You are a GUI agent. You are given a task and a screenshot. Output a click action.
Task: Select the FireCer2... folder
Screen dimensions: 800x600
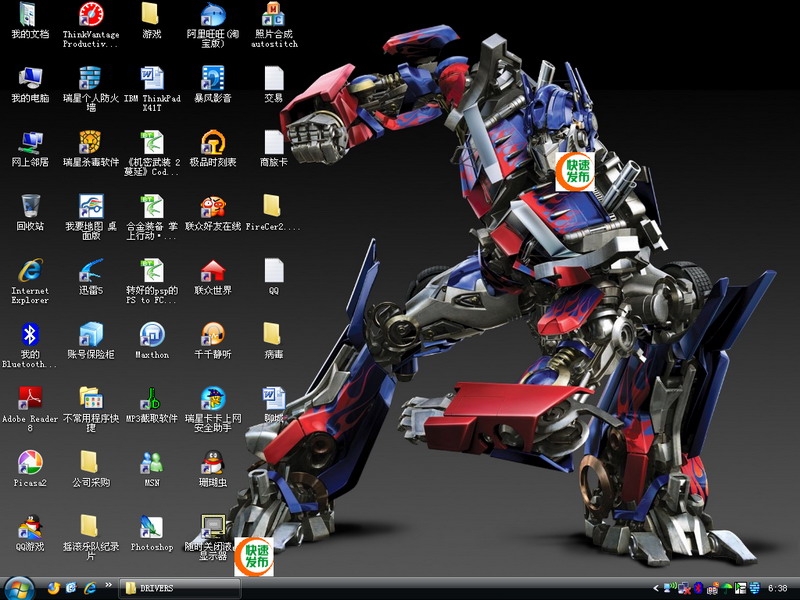tap(274, 213)
